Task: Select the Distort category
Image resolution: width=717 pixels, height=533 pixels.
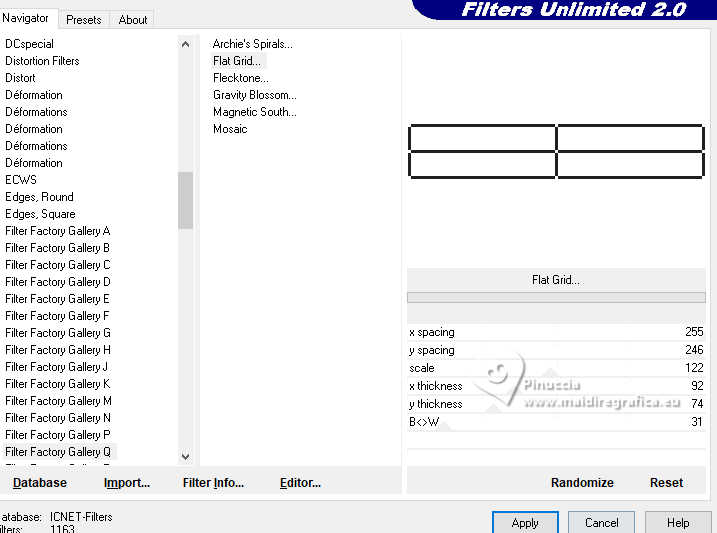Action: (20, 78)
